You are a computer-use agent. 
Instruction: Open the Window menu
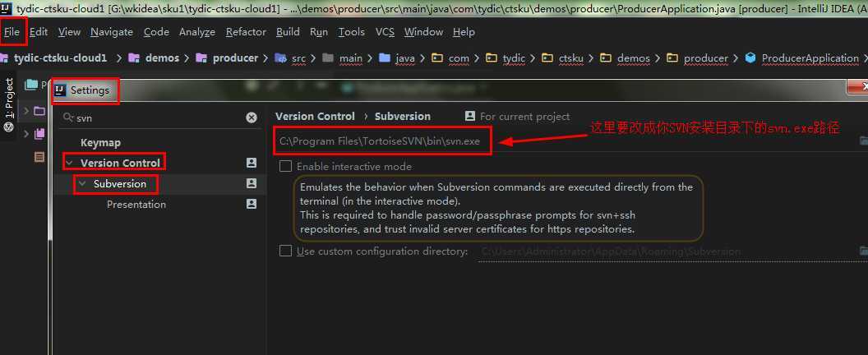tap(423, 32)
